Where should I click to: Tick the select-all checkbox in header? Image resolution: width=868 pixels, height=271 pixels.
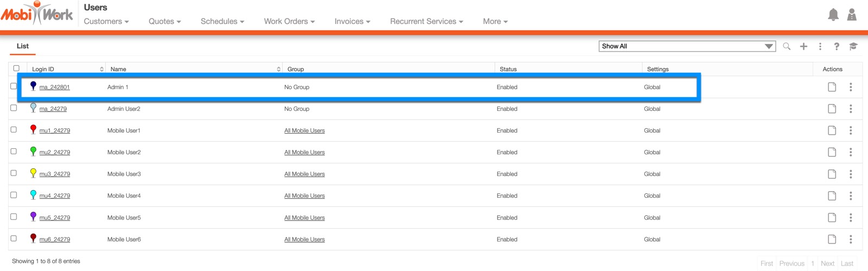(x=16, y=68)
